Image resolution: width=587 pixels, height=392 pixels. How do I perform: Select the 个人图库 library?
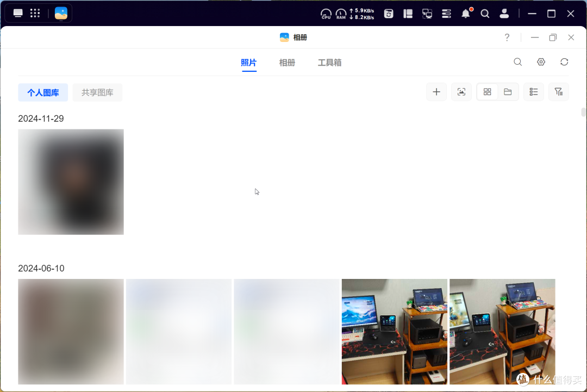click(43, 92)
